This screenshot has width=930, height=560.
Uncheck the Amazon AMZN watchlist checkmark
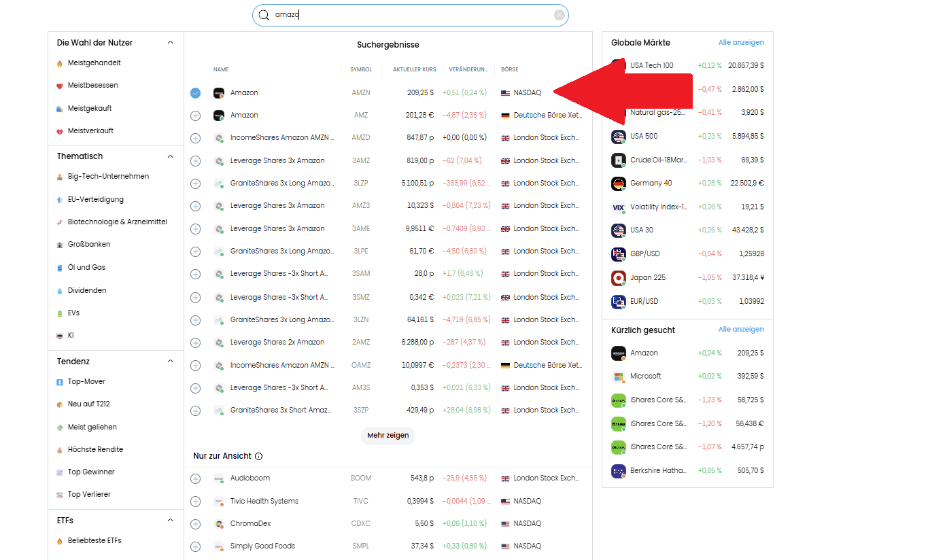point(196,93)
